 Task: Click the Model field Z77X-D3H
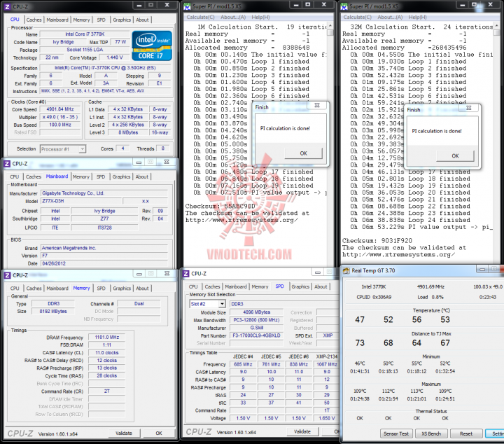coord(81,201)
